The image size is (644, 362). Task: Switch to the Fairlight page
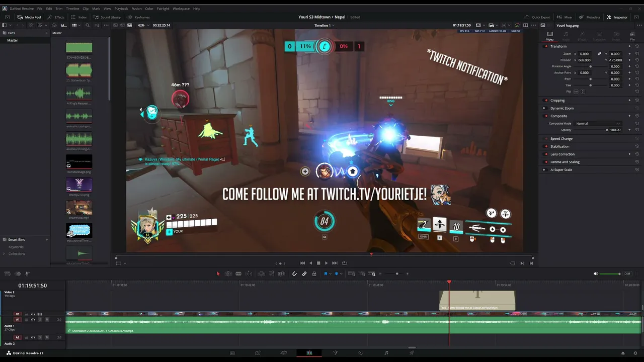(386, 353)
